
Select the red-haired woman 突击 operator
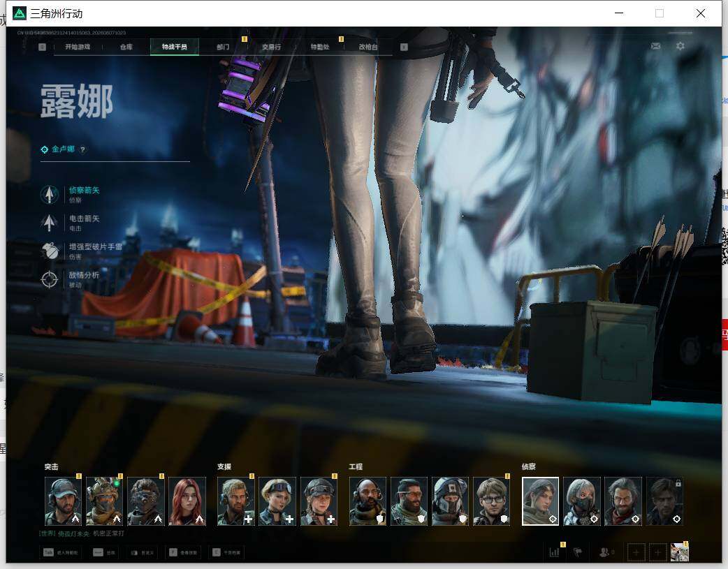click(x=187, y=501)
